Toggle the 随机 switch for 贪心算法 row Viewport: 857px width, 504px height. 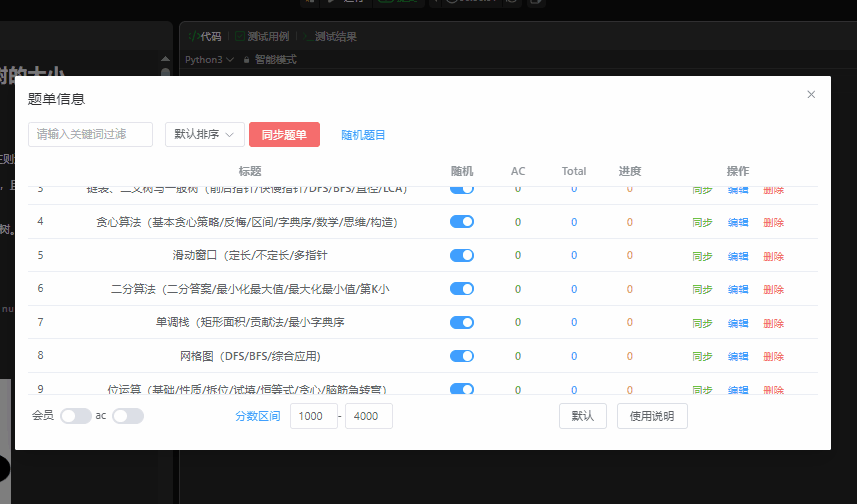pos(462,222)
